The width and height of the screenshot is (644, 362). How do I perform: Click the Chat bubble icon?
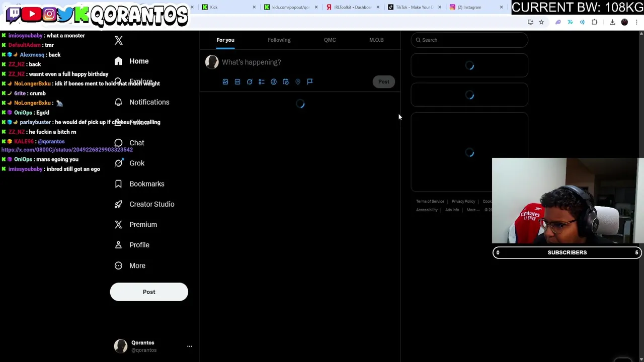(118, 143)
